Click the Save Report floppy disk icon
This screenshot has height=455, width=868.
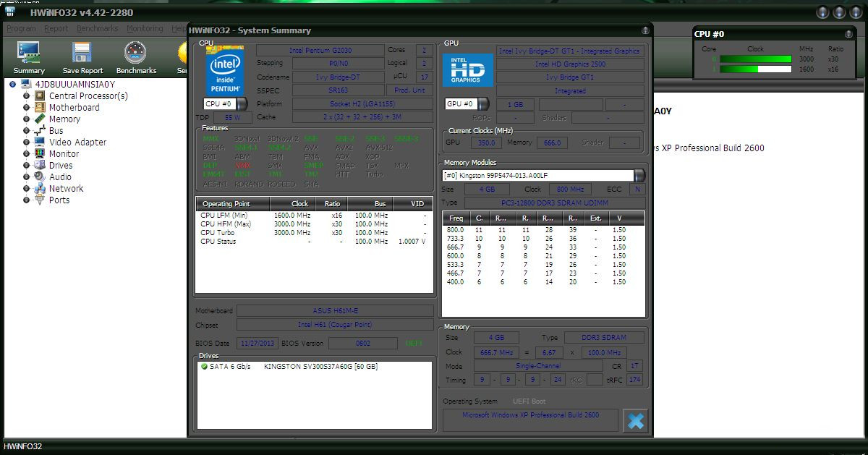click(81, 52)
